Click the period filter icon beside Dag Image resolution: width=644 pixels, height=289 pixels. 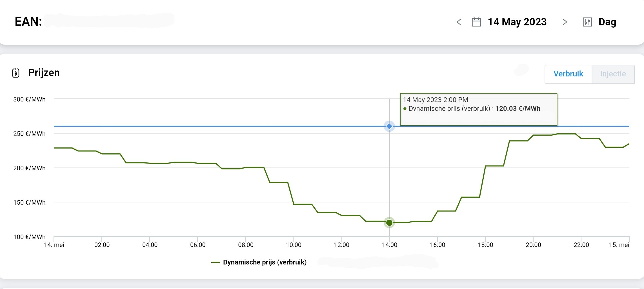point(587,22)
